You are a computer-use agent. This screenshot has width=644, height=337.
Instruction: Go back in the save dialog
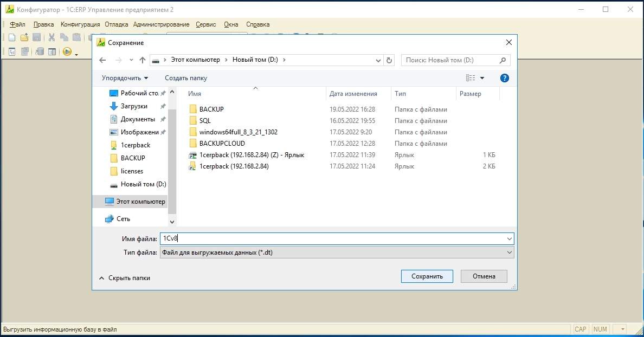pos(102,60)
